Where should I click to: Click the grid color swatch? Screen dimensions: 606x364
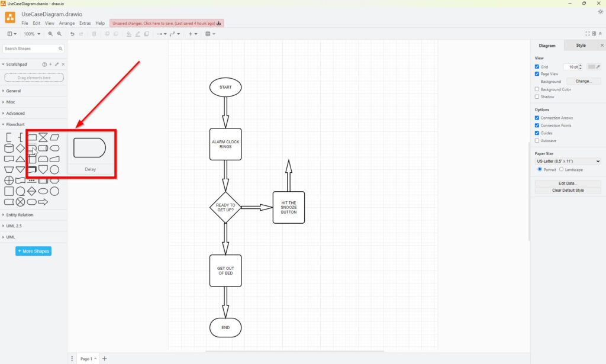pos(592,67)
